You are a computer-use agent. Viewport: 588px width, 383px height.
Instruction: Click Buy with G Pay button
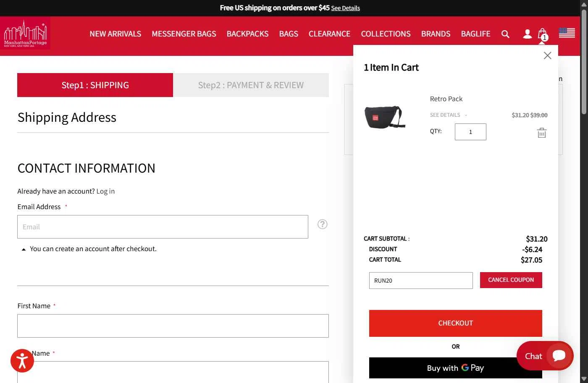tap(456, 368)
